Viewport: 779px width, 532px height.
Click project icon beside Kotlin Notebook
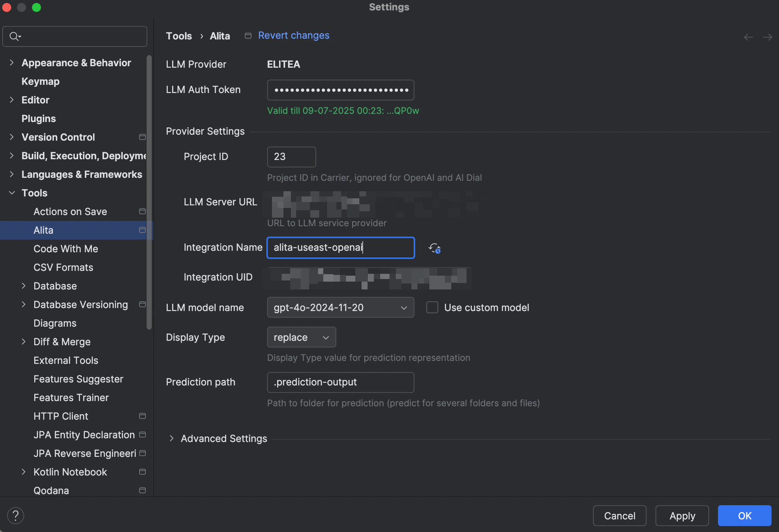[x=142, y=472]
